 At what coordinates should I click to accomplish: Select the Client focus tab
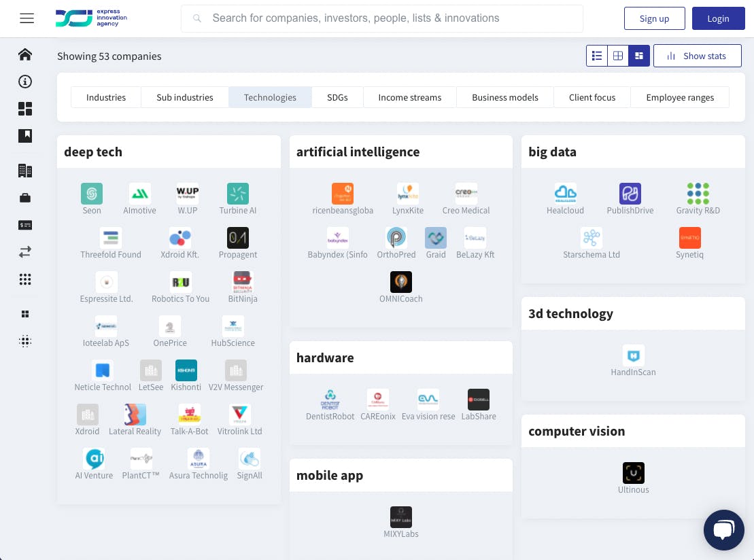pyautogui.click(x=592, y=98)
